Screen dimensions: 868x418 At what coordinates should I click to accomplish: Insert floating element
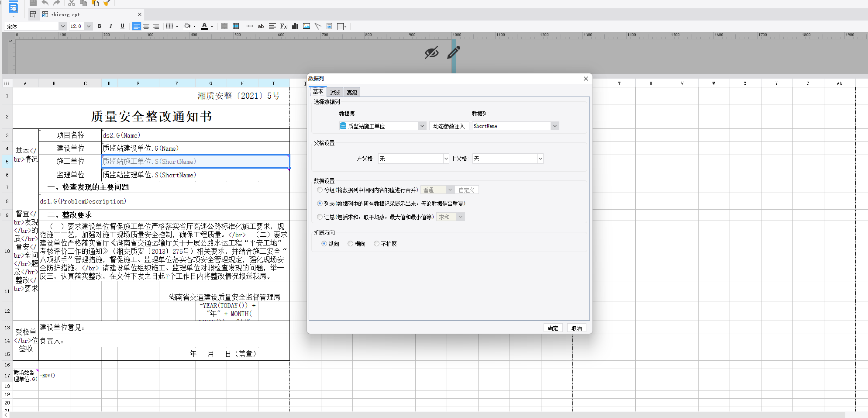pyautogui.click(x=341, y=26)
